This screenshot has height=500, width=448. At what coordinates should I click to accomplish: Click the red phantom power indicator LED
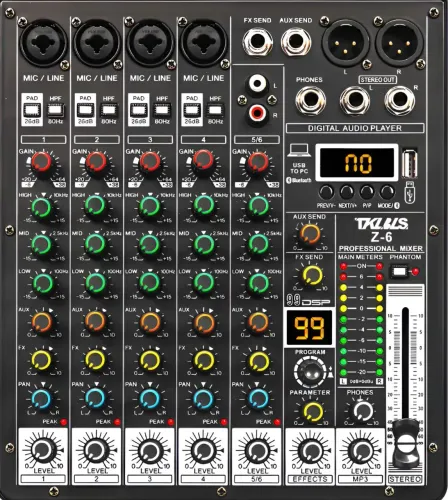click(x=415, y=271)
